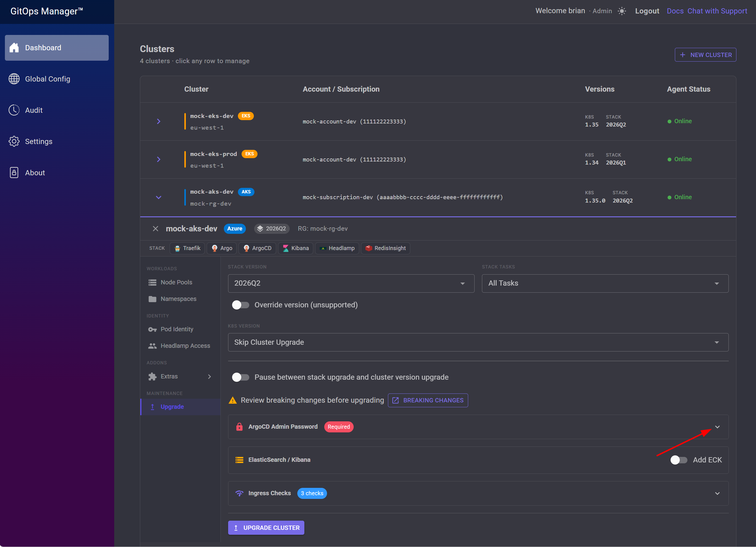The width and height of the screenshot is (756, 547).
Task: Open the Stack Version 2026Q2 dropdown
Action: pyautogui.click(x=351, y=283)
